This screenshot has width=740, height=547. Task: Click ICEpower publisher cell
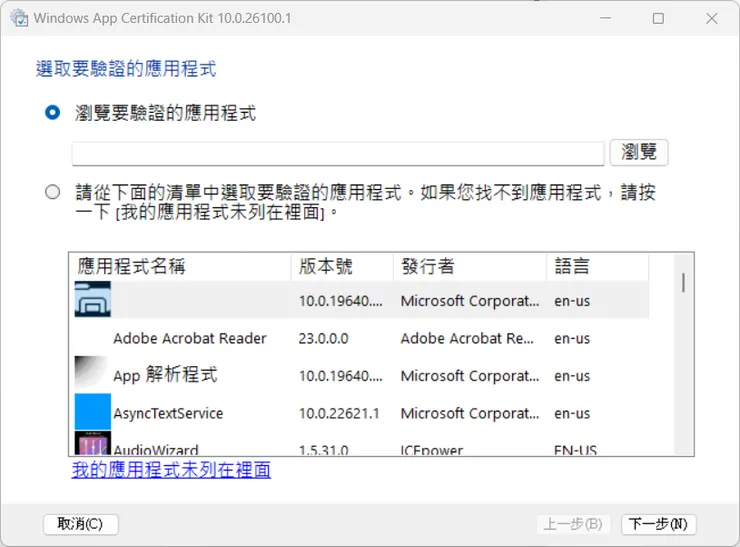pos(432,450)
